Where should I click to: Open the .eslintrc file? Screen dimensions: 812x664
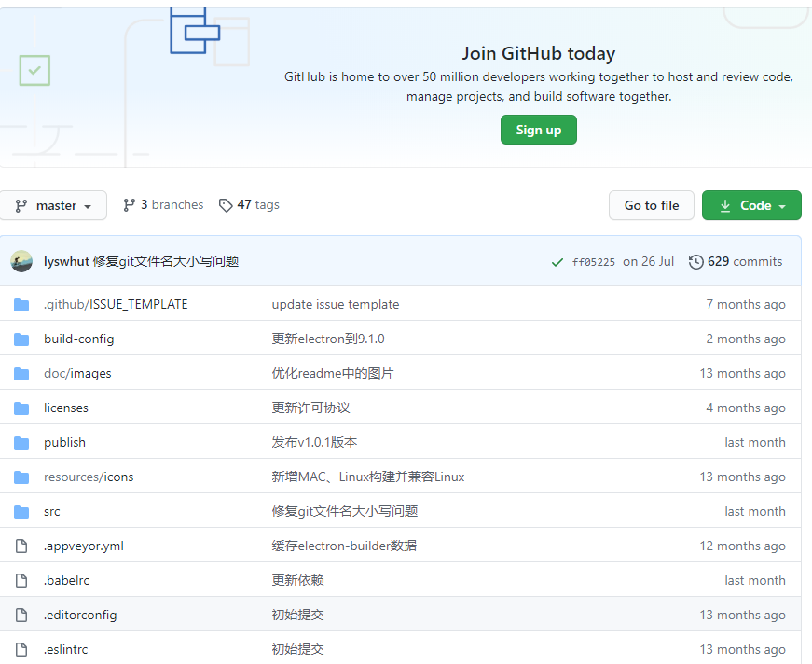tap(66, 649)
